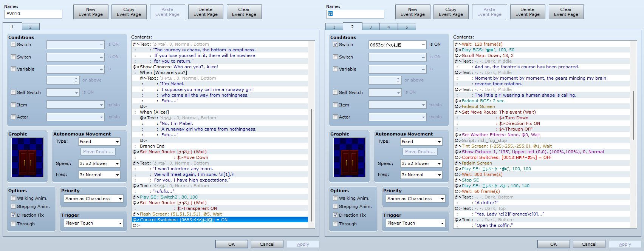Click New Event Page in left window
644x251 pixels.
[x=91, y=12]
